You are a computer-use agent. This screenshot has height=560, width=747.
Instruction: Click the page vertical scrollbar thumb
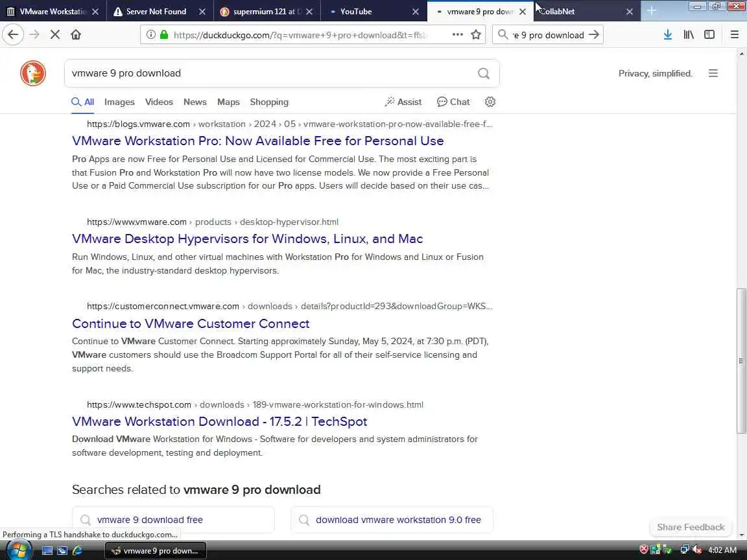pos(741,361)
